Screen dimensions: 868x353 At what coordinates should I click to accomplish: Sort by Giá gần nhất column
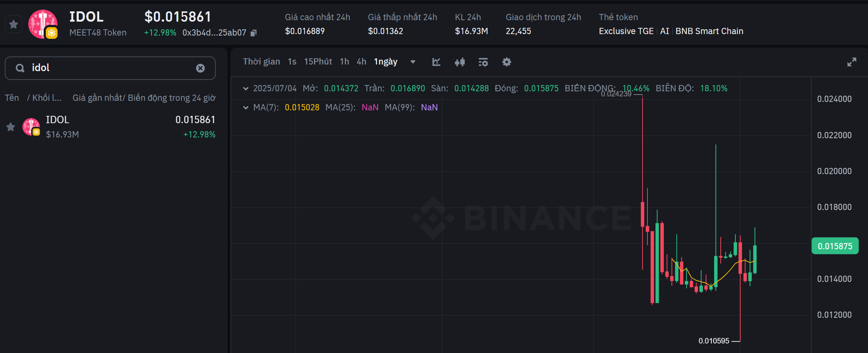click(x=97, y=98)
